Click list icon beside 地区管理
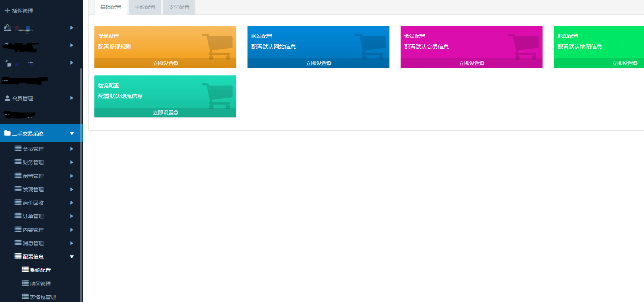644x302 pixels. click(x=25, y=283)
